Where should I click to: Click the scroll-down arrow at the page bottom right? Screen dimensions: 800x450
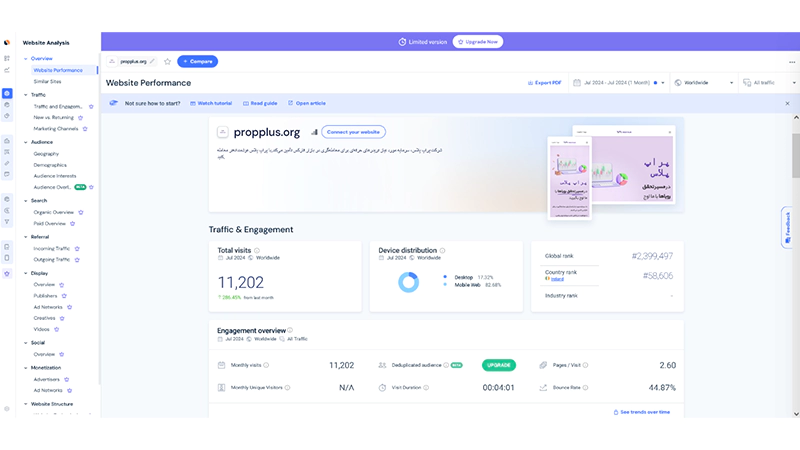(796, 414)
